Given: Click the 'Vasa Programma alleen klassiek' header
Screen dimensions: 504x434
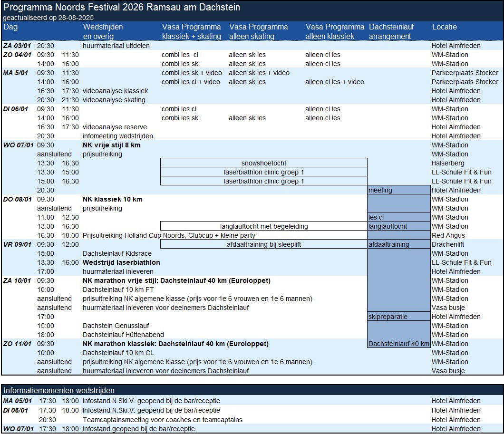Looking at the screenshot, I should (335, 31).
